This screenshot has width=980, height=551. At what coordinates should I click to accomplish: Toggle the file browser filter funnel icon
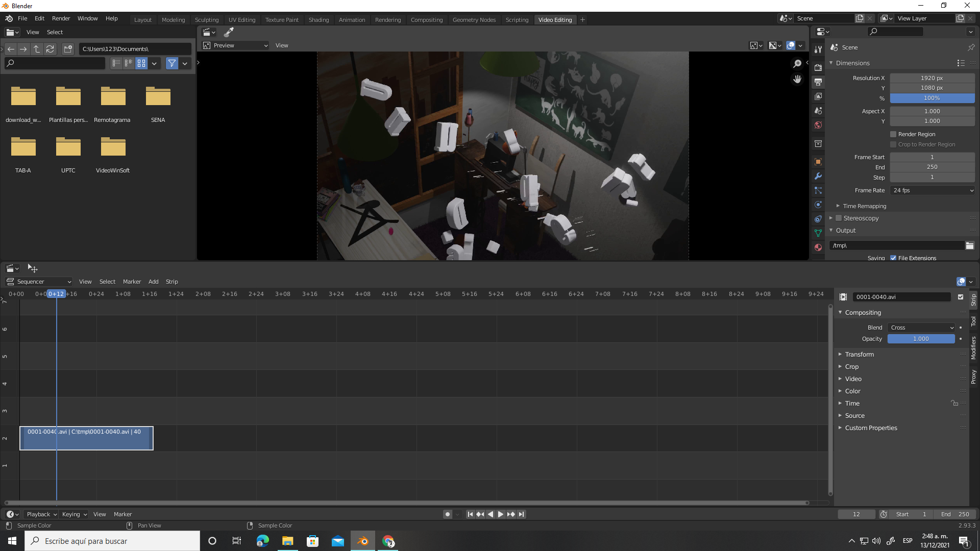point(172,63)
